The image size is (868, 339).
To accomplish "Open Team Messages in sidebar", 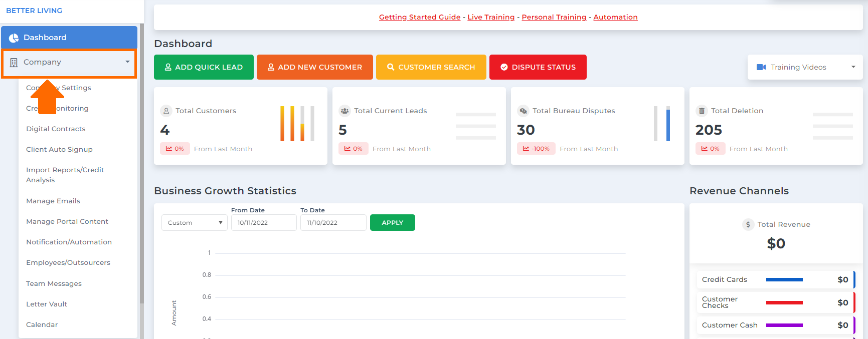I will pos(54,283).
